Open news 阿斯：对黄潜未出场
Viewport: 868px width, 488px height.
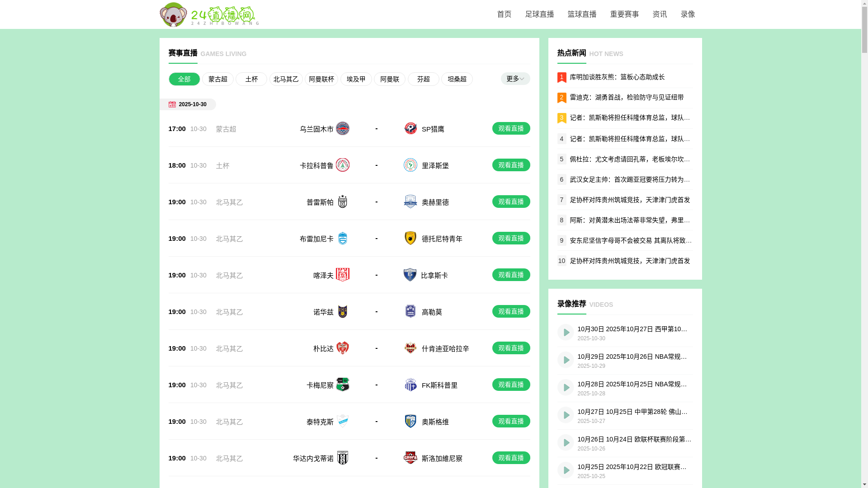(630, 220)
